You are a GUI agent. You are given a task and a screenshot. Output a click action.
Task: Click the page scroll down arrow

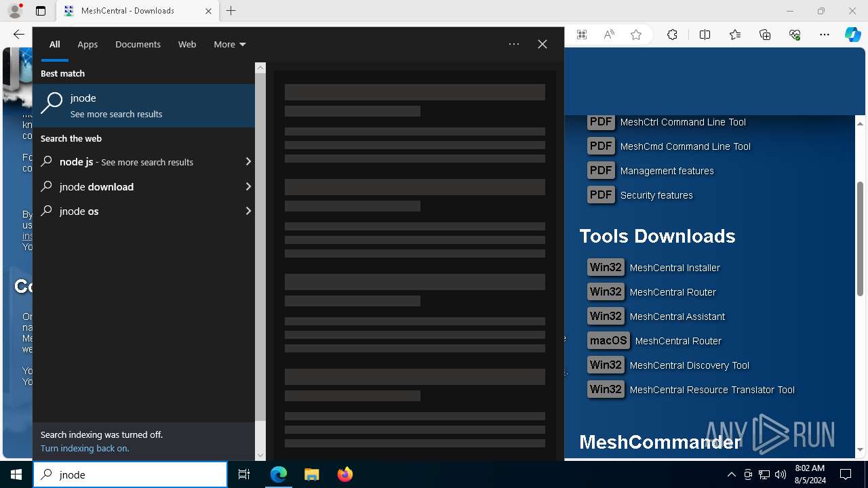(860, 450)
